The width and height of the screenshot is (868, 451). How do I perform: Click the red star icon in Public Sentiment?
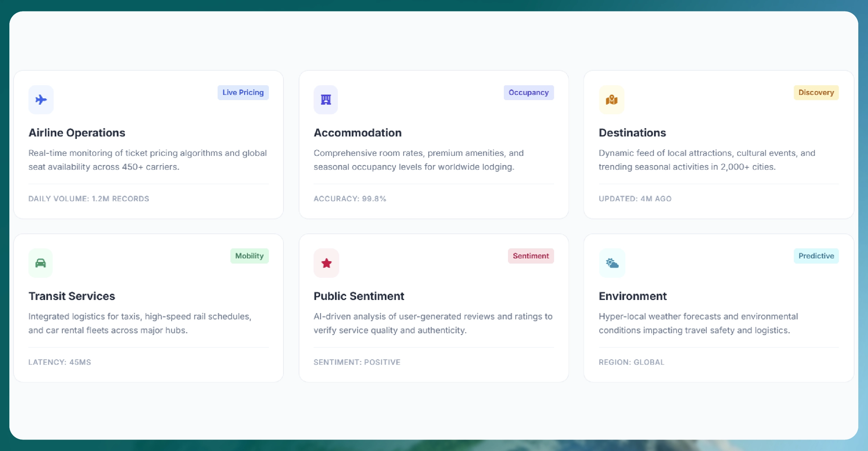[326, 263]
